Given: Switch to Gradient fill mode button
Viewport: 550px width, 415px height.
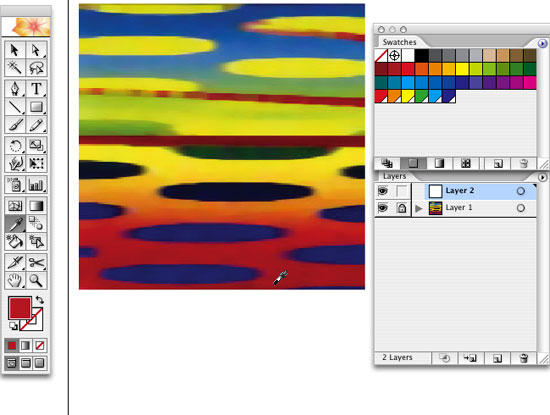Looking at the screenshot, I should click(26, 346).
